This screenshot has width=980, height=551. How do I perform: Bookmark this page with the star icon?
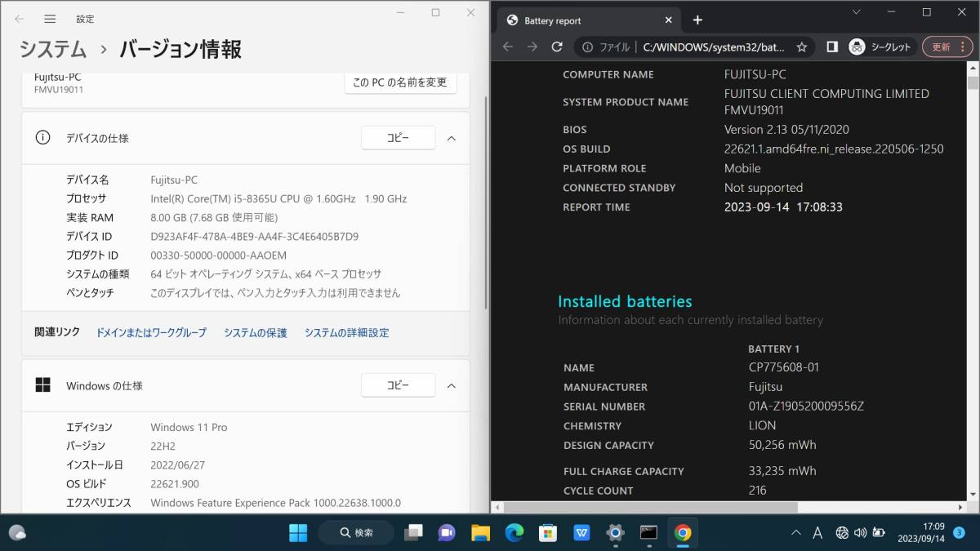click(802, 47)
